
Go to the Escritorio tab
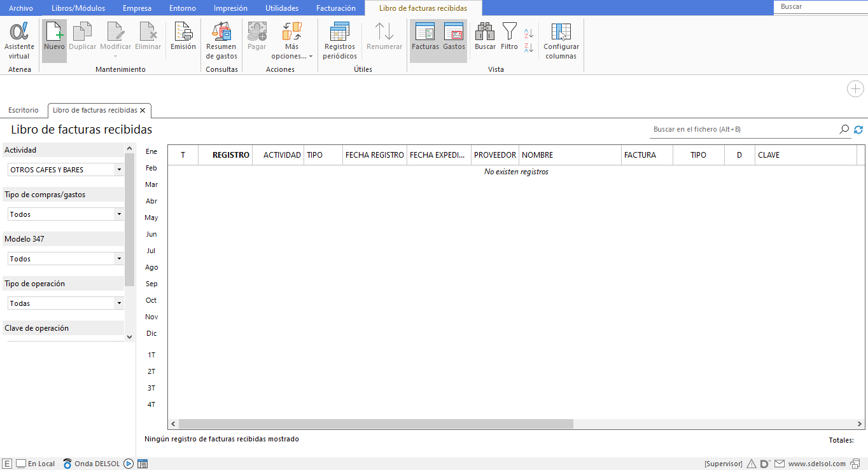click(x=24, y=110)
